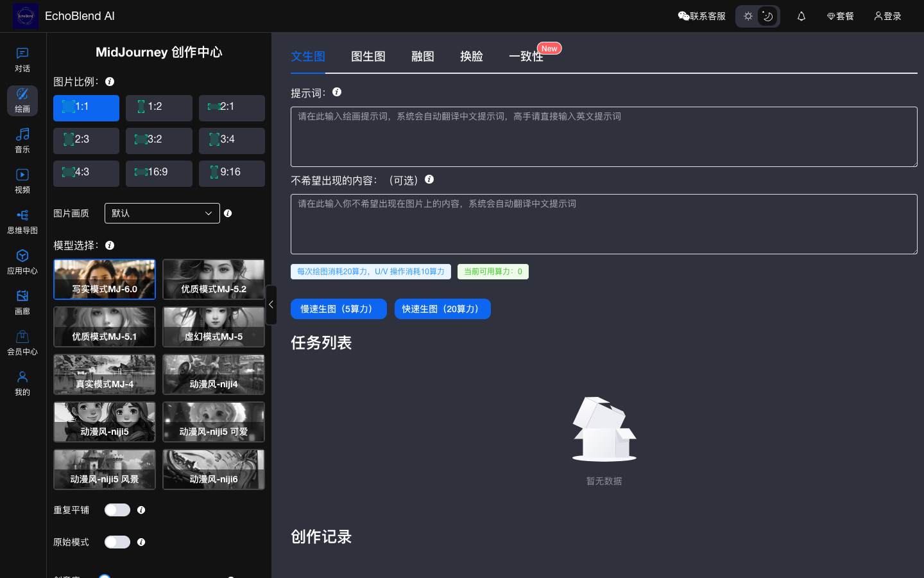The width and height of the screenshot is (924, 578).
Task: Open the 应用中心 app center icon
Action: coord(22,262)
